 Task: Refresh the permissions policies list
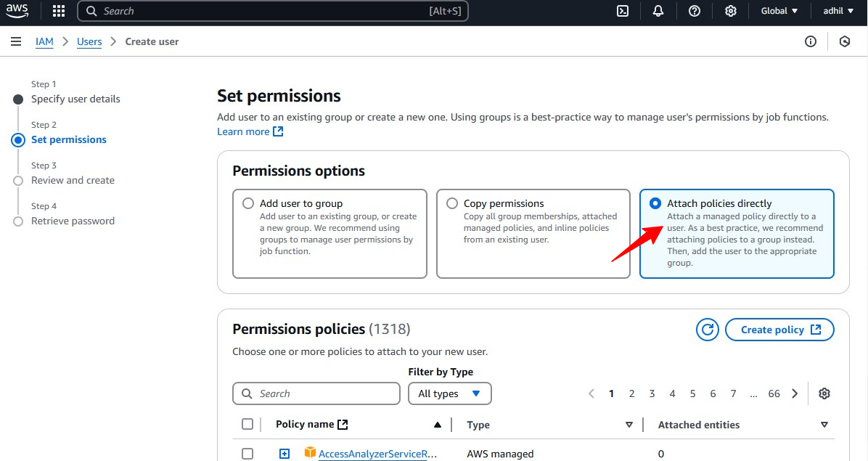tap(707, 330)
